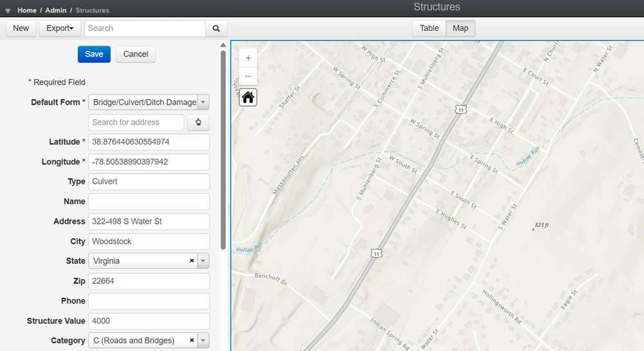
Task: Open the Category dropdown arrow
Action: click(203, 340)
